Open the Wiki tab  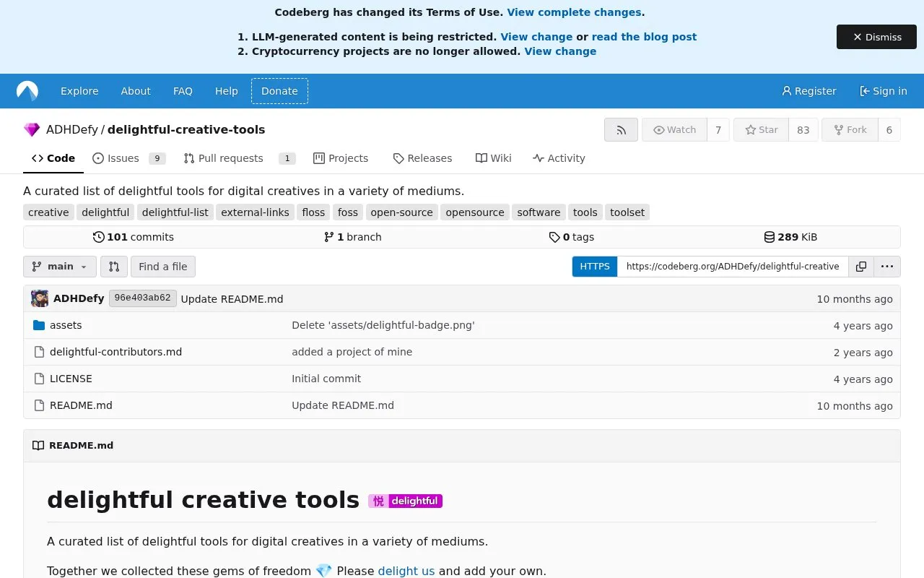tap(493, 158)
